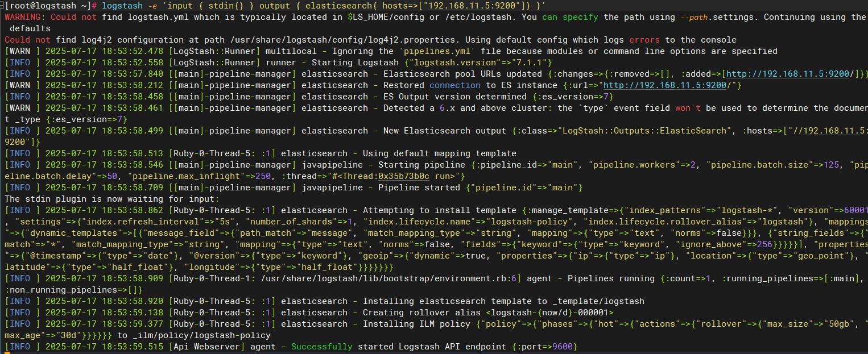Click 'Pipeline started' message

(419, 188)
